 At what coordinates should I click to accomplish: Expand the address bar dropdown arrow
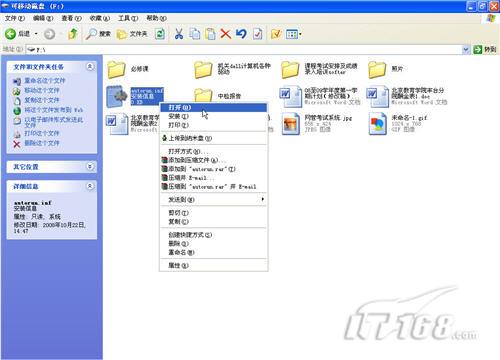point(466,49)
